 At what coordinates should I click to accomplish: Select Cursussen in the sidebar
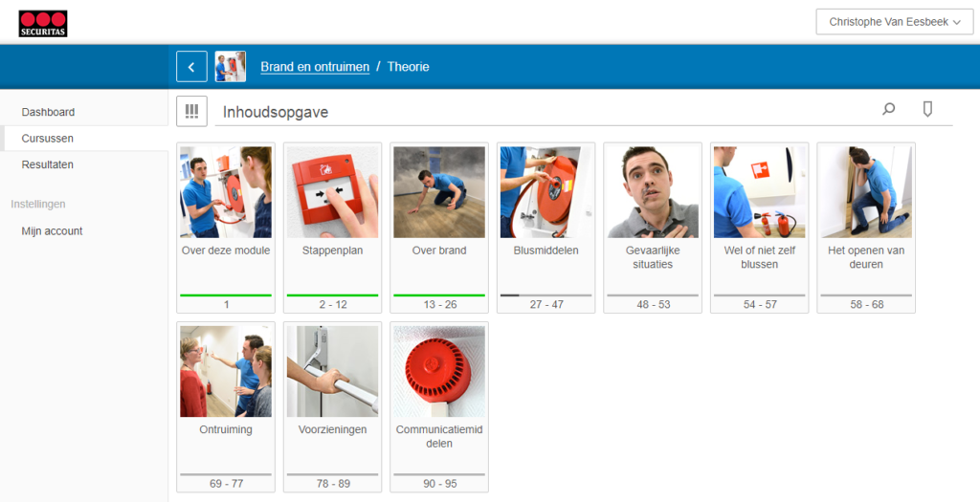point(48,139)
